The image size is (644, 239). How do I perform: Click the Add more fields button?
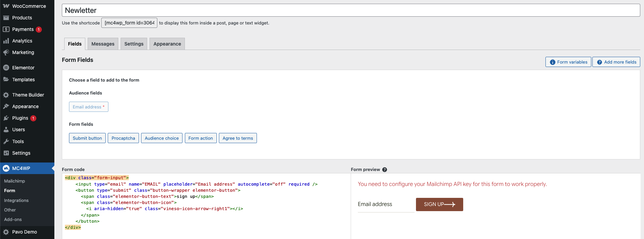(616, 62)
